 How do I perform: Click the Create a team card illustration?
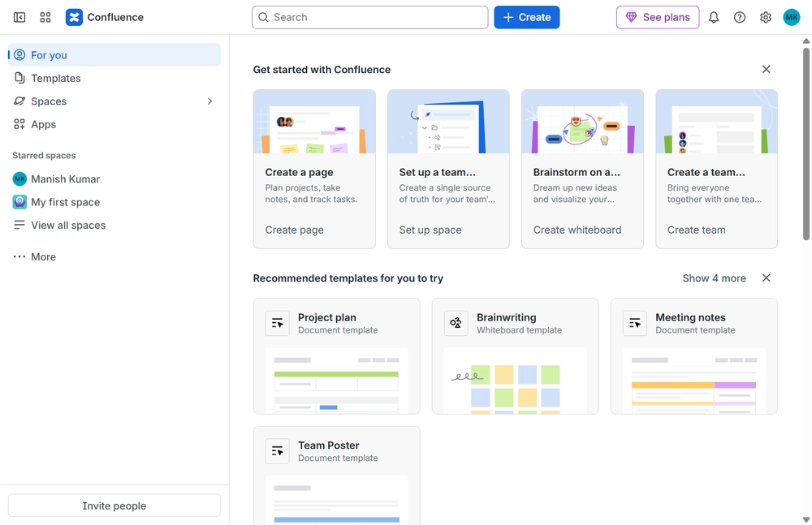point(717,122)
